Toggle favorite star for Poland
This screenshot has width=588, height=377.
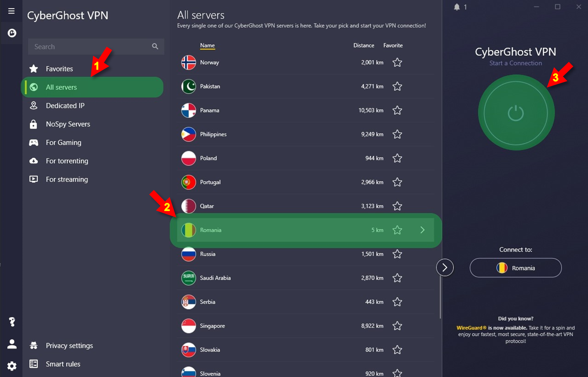[397, 158]
